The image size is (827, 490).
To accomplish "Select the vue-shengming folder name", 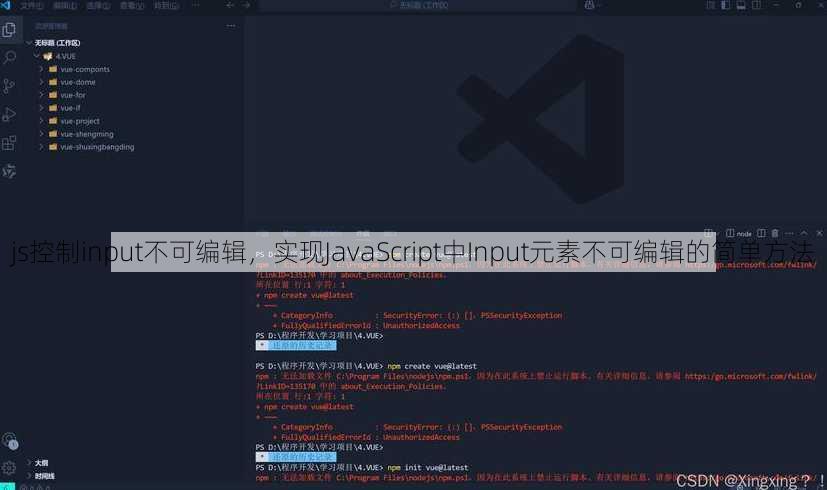I will click(86, 134).
